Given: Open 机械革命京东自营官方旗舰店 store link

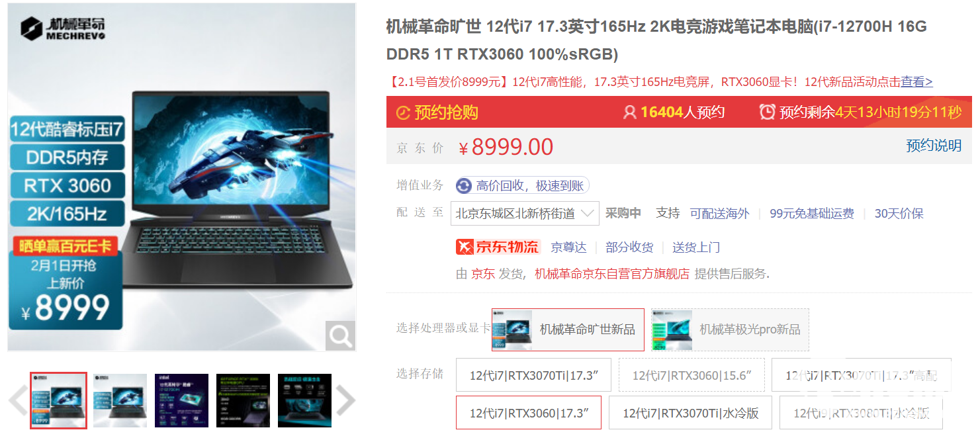Looking at the screenshot, I should coord(611,273).
